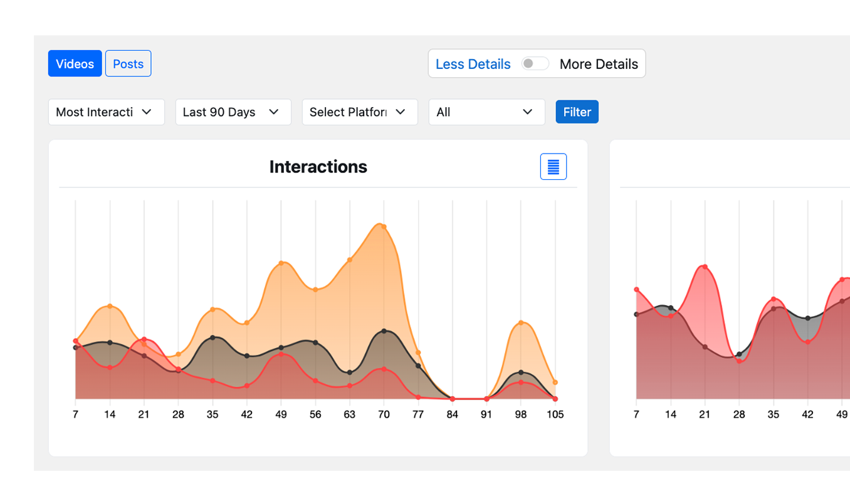Image resolution: width=850 pixels, height=504 pixels.
Task: Click the Less Details label
Action: coord(473,63)
